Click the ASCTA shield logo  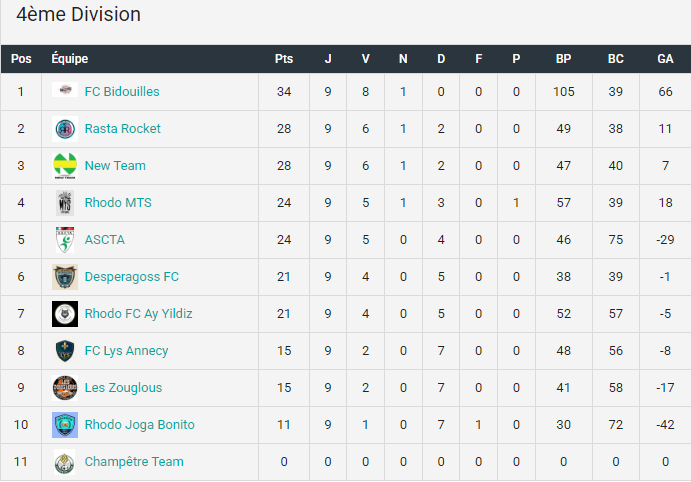[65, 240]
